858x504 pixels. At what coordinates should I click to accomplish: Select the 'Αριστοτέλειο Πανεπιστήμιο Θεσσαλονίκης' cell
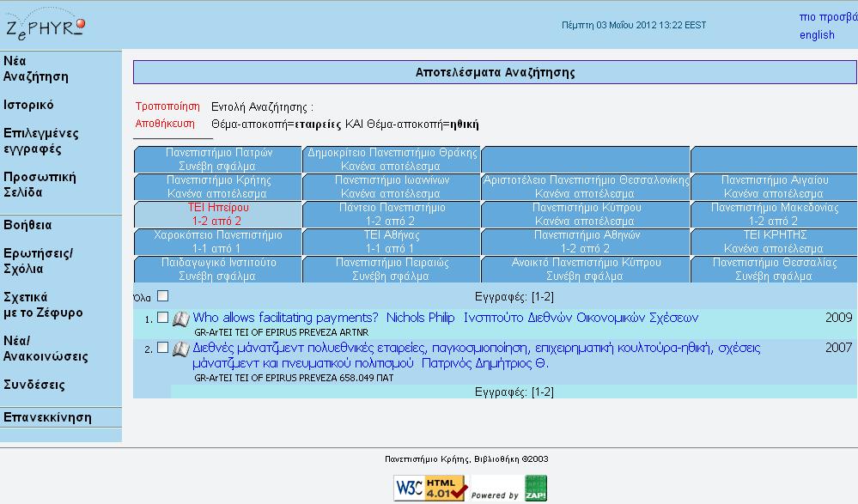[586, 186]
